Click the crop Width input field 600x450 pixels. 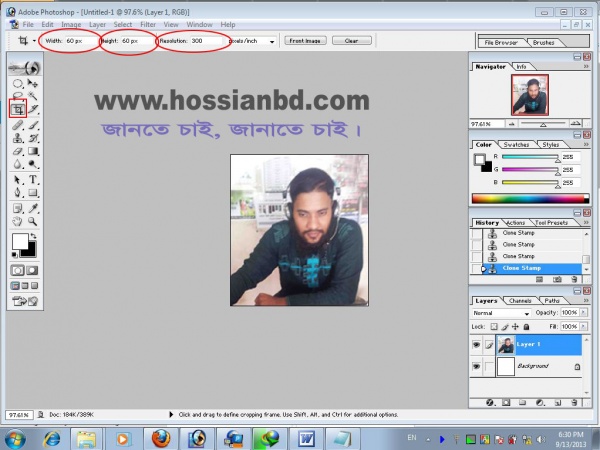(x=80, y=41)
